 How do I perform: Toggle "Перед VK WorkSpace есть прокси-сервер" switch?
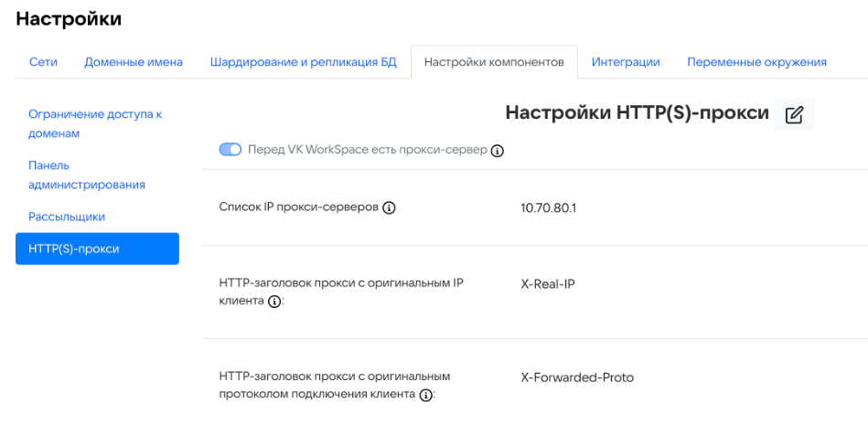(x=230, y=150)
